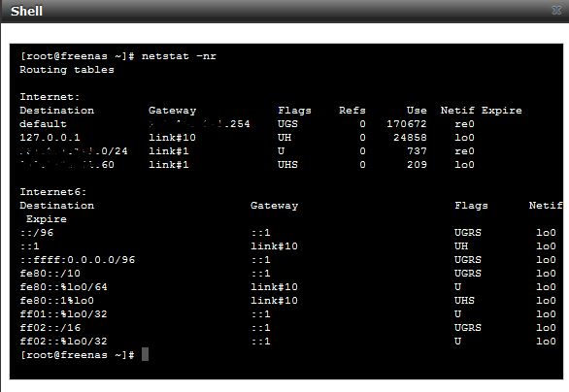Click the 'Routing tables' heading line
Viewport: 569px width, 392px height.
coord(67,70)
